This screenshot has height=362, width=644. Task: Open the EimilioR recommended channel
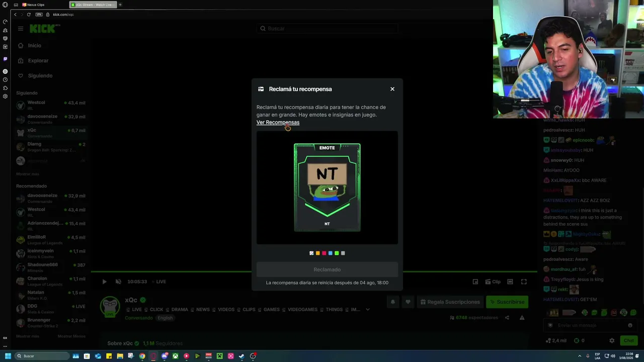50,240
